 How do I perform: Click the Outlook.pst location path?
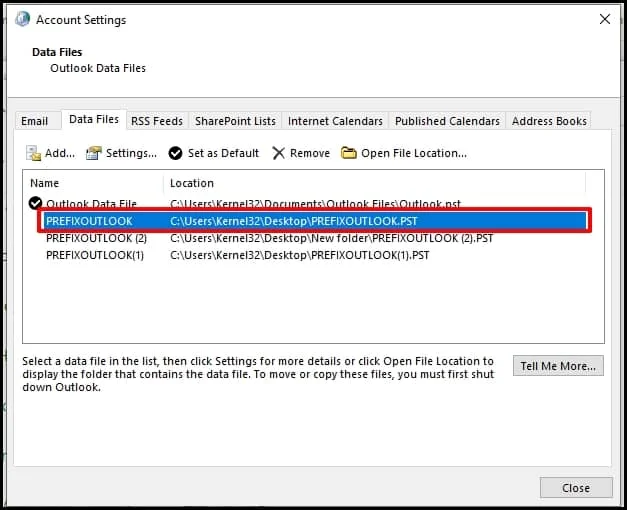315,204
